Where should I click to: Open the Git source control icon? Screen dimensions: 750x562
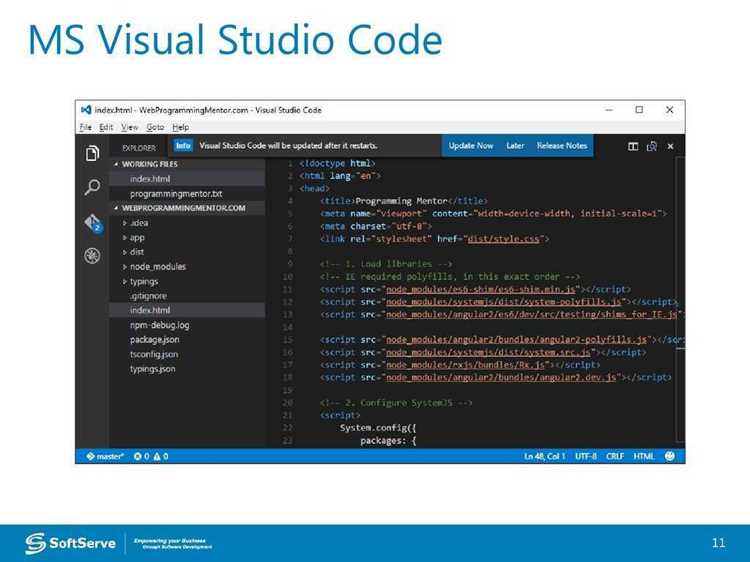pos(93,222)
